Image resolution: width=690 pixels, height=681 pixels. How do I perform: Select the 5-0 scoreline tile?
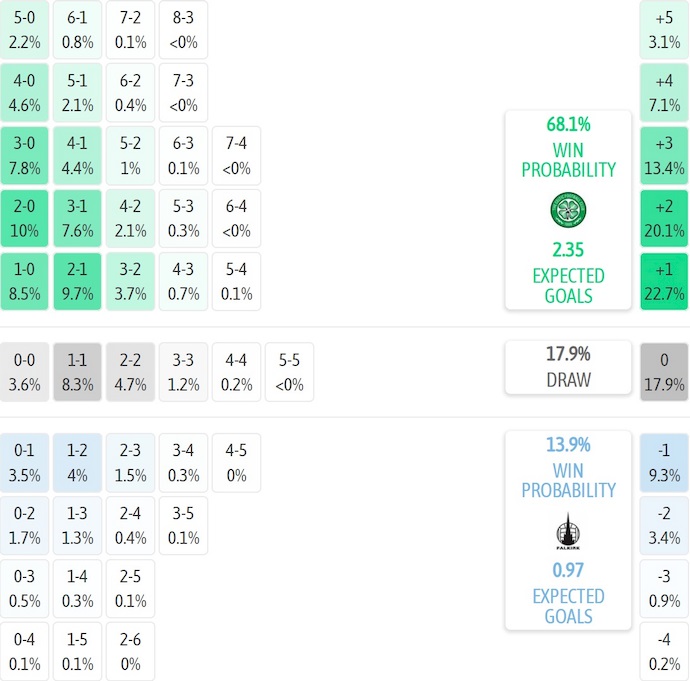tap(25, 29)
